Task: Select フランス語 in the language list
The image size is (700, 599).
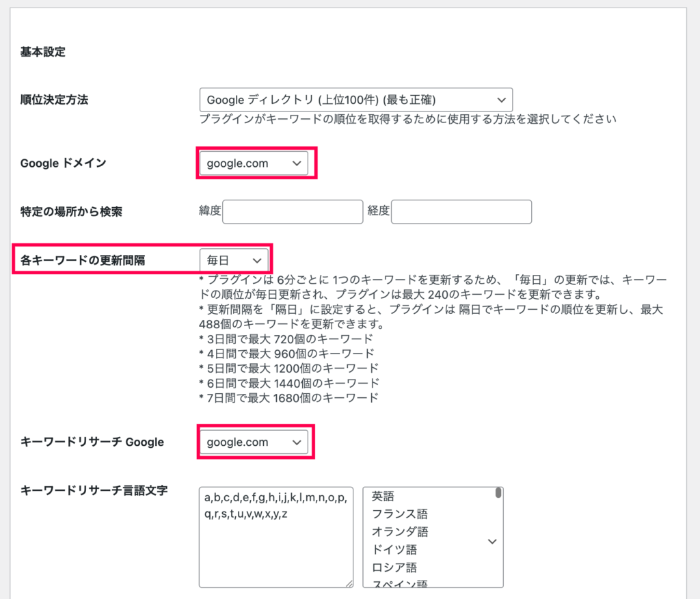Action: [x=399, y=514]
